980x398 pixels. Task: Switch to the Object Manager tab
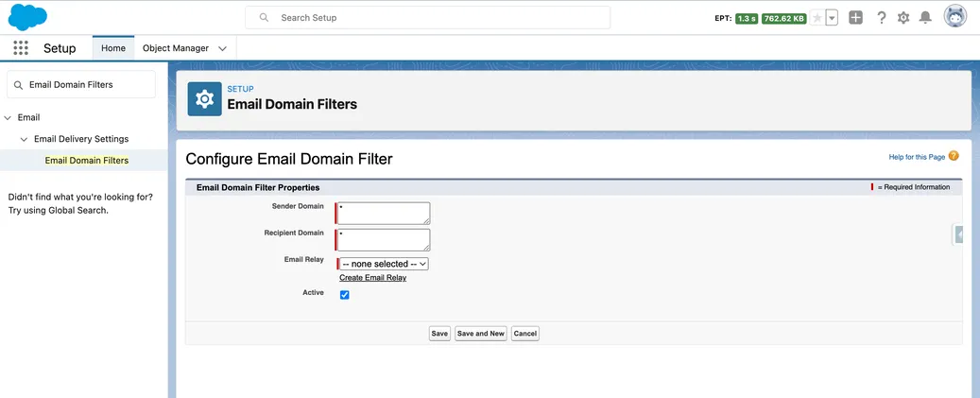[x=176, y=48]
